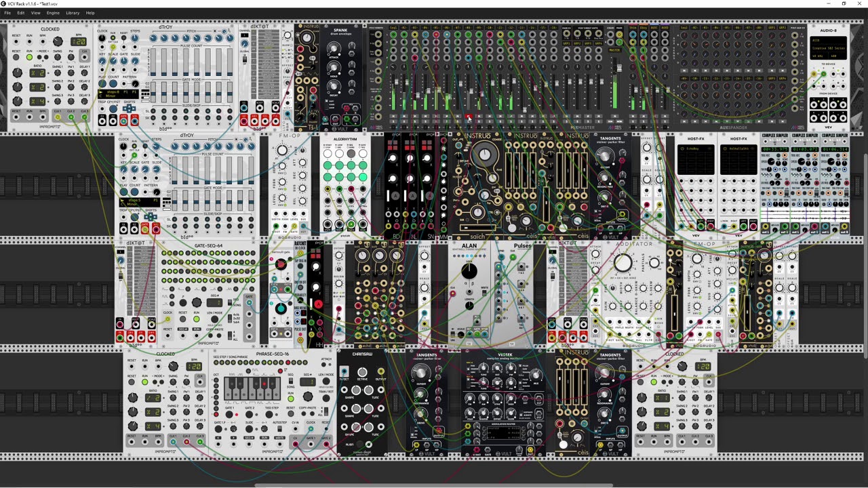Open the second HOST-FX plugin display
This screenshot has height=488, width=868.
(738, 159)
